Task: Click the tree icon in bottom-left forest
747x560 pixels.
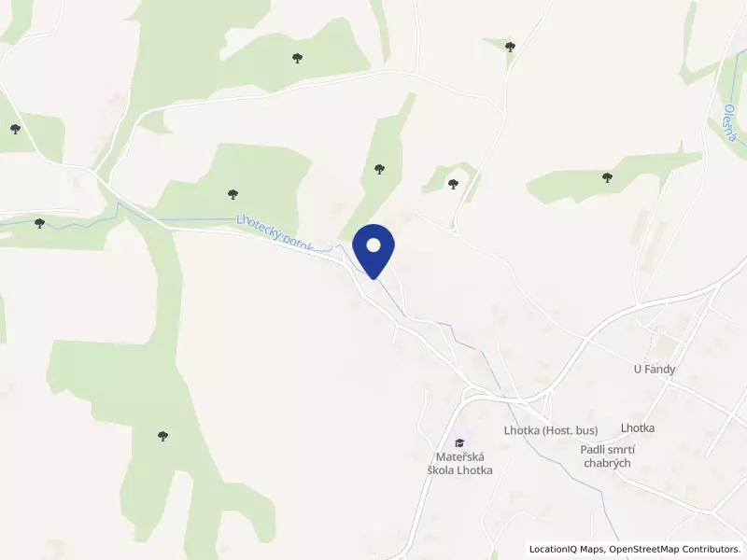Action: coord(162,436)
